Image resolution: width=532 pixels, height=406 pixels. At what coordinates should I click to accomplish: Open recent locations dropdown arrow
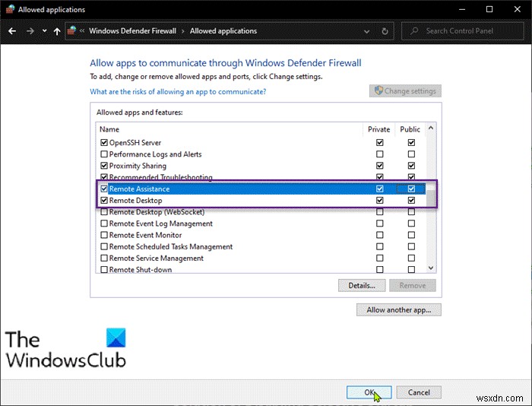(44, 31)
